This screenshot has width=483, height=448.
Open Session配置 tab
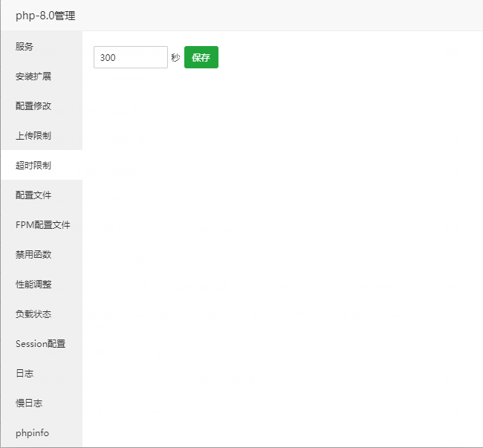tap(42, 344)
